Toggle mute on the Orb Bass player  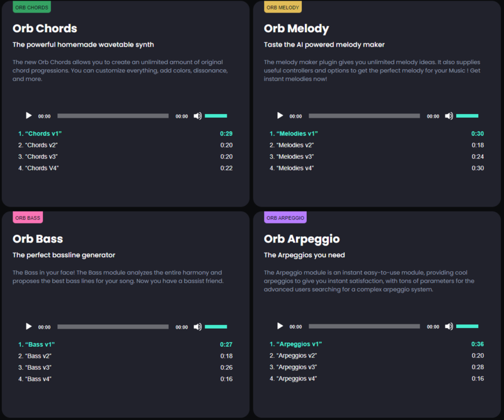click(x=197, y=327)
